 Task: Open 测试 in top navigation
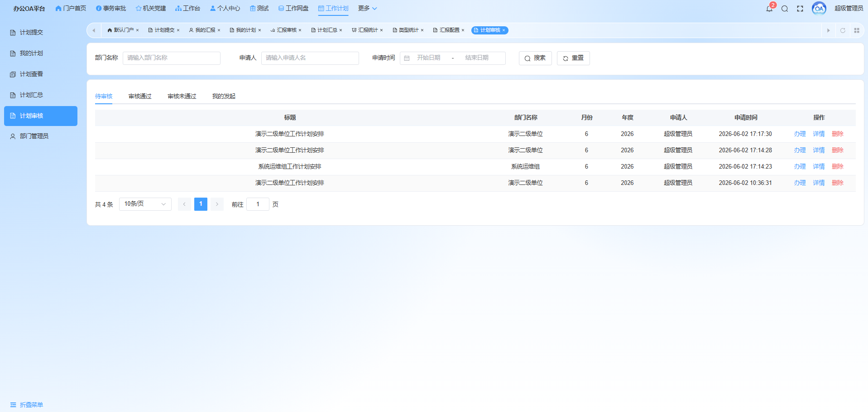pyautogui.click(x=259, y=8)
